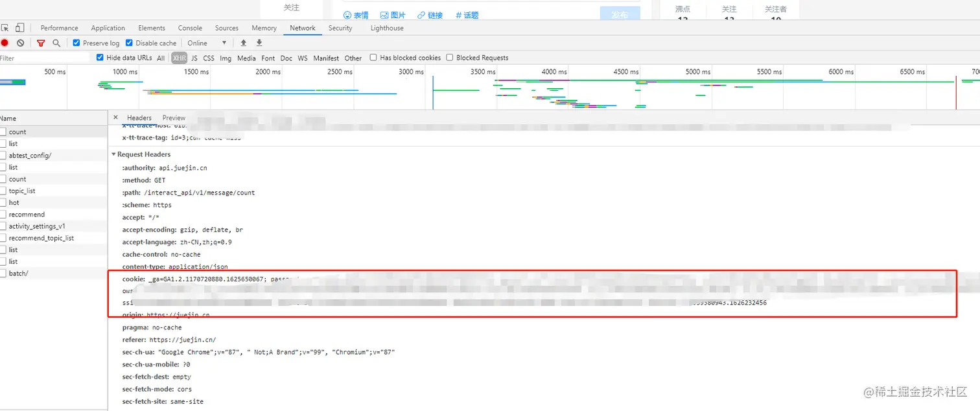
Task: Open the Memory tab
Action: (x=264, y=28)
